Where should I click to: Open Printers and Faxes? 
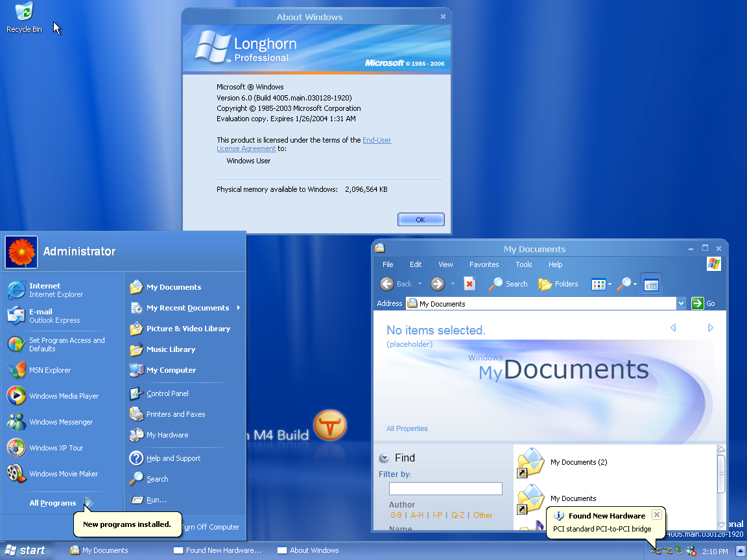(167, 414)
